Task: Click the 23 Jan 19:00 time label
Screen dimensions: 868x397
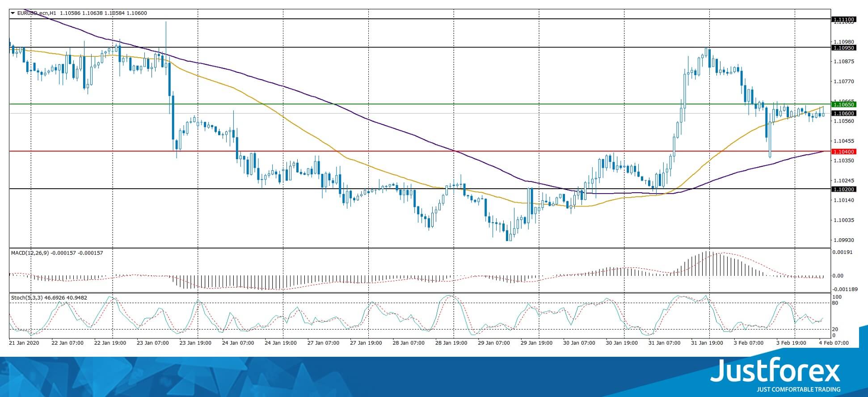Action: pyautogui.click(x=195, y=343)
